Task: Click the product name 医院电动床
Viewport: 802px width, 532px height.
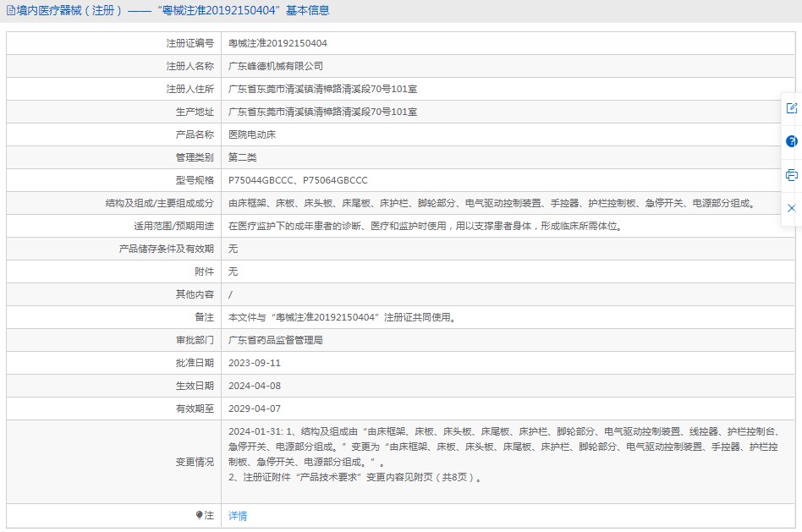Action: [x=252, y=134]
